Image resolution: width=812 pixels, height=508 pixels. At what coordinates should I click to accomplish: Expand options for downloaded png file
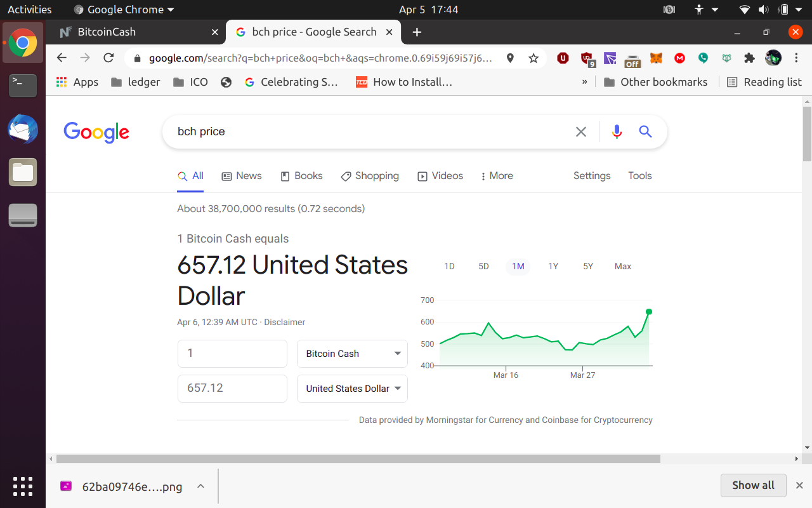tap(200, 486)
